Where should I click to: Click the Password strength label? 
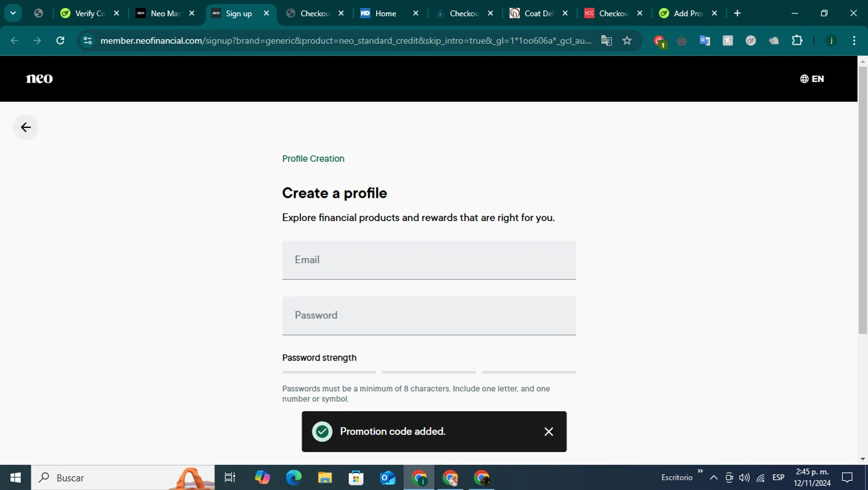click(x=319, y=358)
